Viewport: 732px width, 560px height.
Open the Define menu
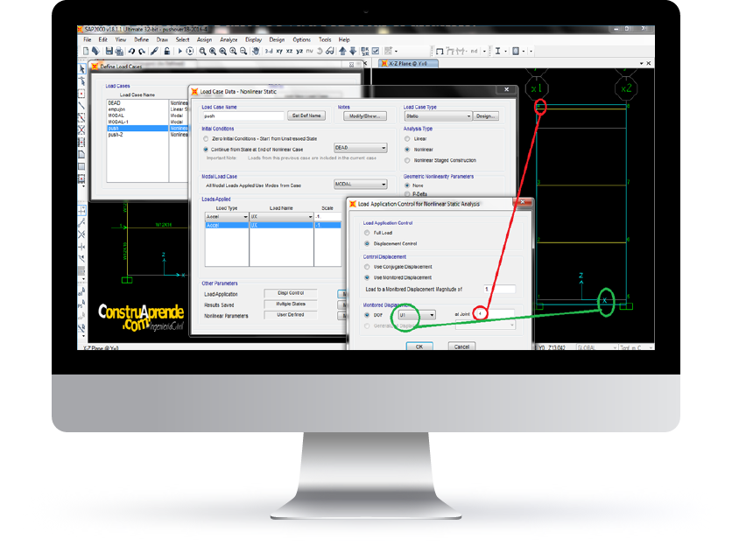click(x=142, y=39)
